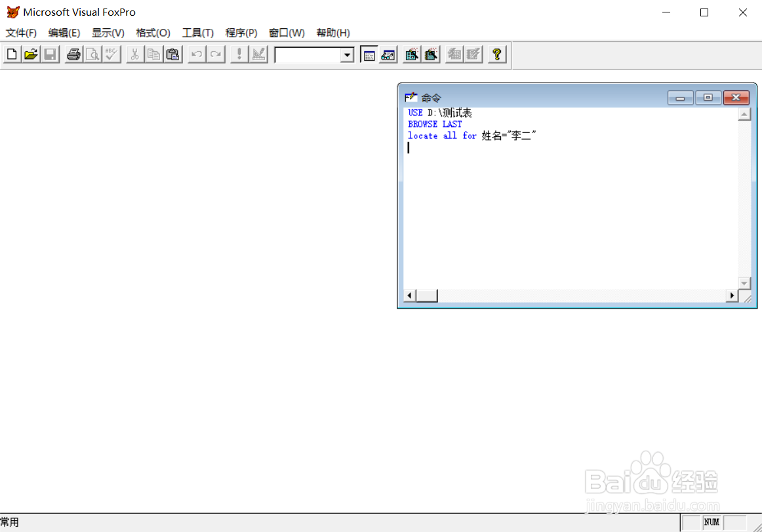Open the 窗口(W) menu
Image resolution: width=762 pixels, height=532 pixels.
[287, 33]
